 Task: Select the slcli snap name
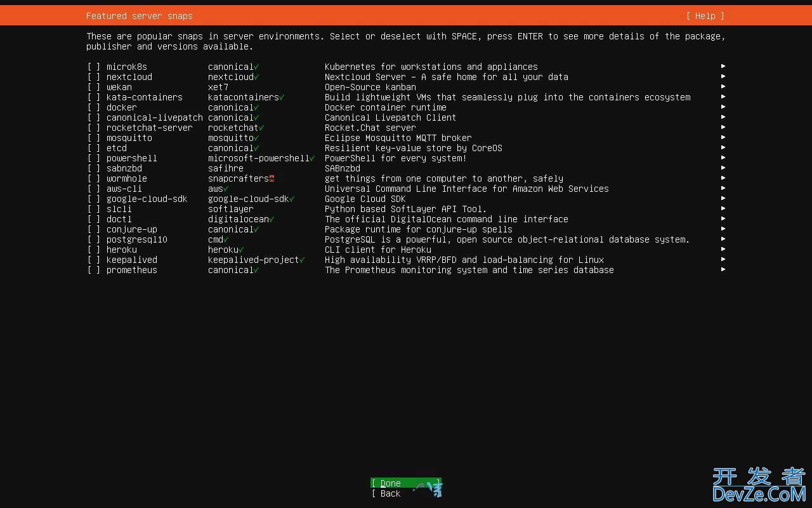click(119, 209)
